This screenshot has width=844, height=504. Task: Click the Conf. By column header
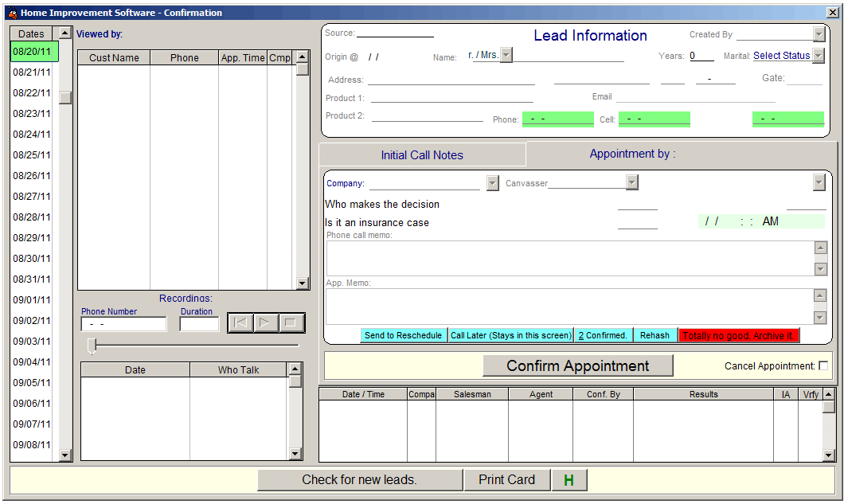pos(604,394)
